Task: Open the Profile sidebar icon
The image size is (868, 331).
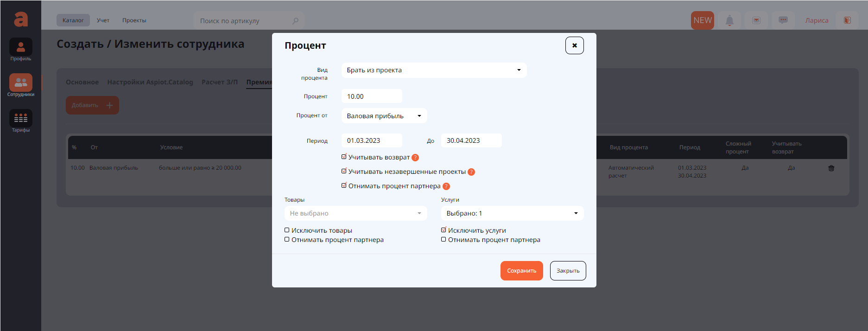Action: click(x=21, y=47)
